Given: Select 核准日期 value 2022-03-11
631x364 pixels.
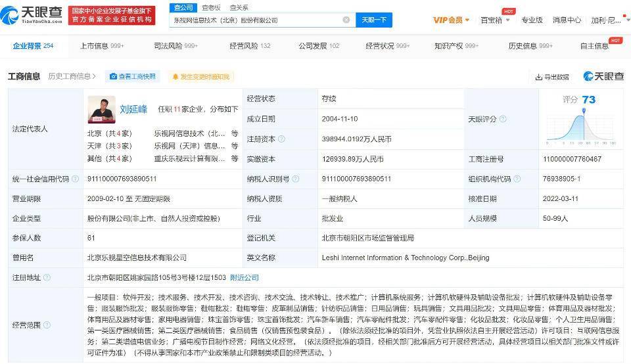Looking at the screenshot, I should (x=560, y=198).
